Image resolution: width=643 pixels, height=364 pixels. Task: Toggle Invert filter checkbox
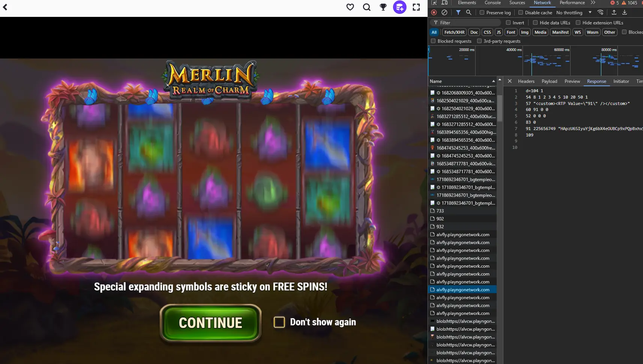(x=508, y=22)
